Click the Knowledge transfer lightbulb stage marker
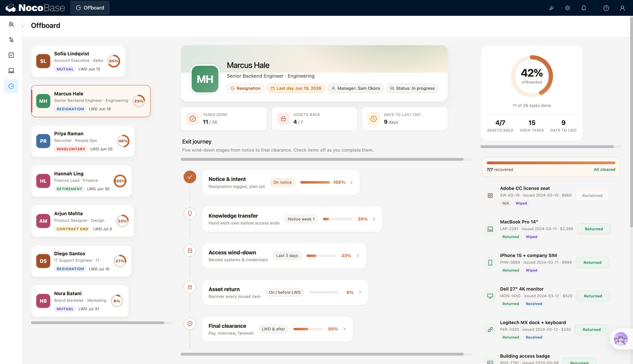This screenshot has width=633, height=364. (x=190, y=214)
